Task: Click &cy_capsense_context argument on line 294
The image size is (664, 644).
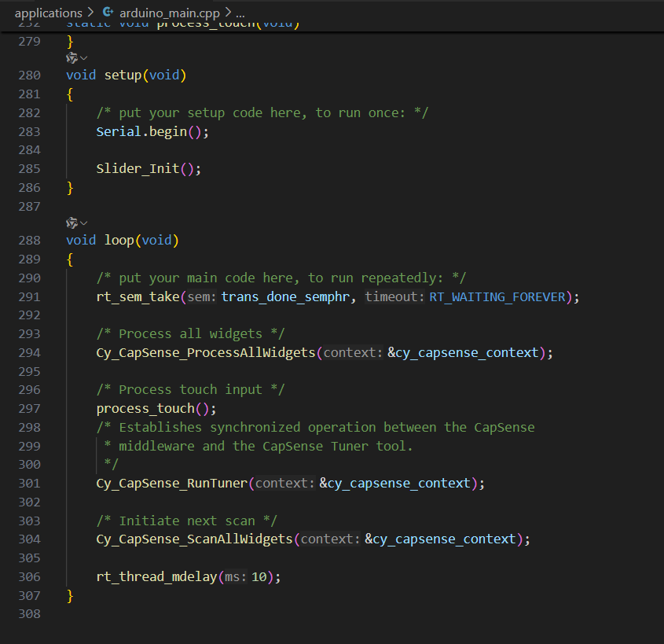Action: [x=463, y=353]
